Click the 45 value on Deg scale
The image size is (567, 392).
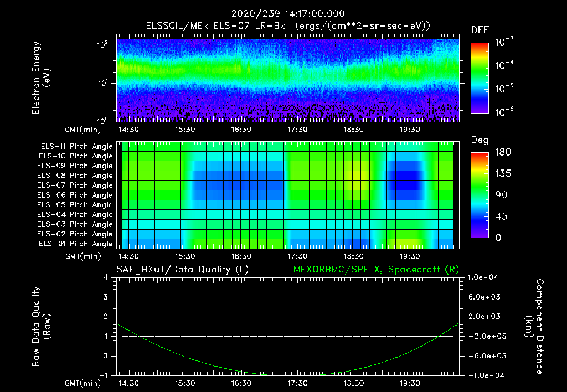coord(502,216)
